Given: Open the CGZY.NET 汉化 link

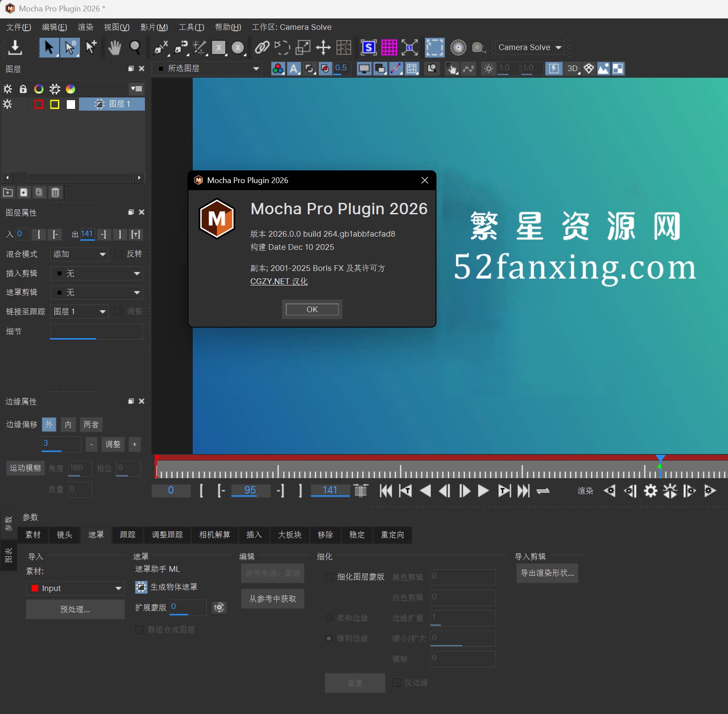Looking at the screenshot, I should coord(279,281).
